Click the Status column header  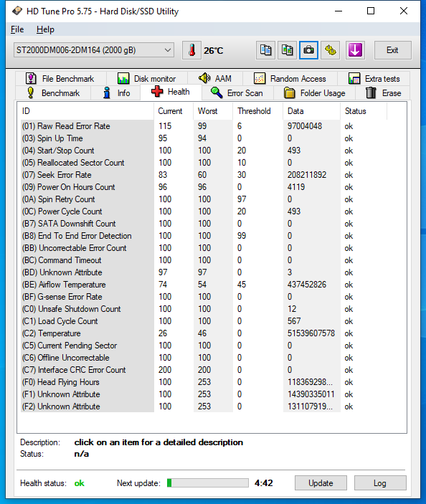364,111
